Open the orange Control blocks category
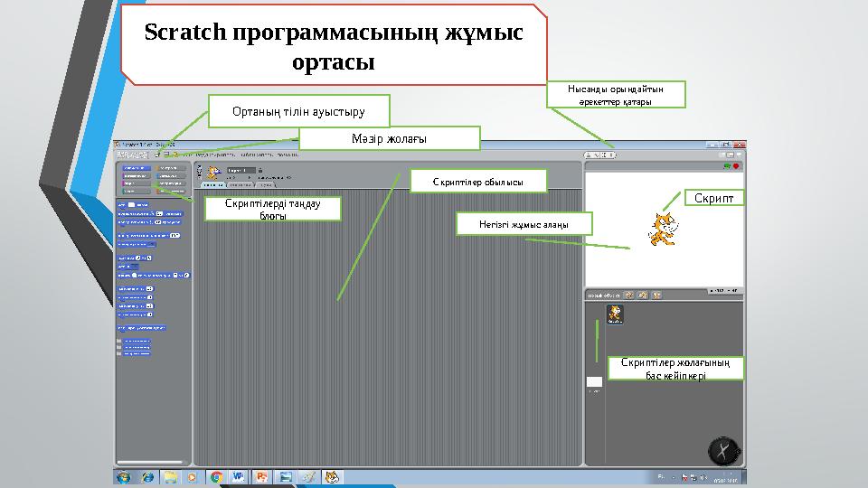Screen dimensions: 868x488 click(x=171, y=168)
